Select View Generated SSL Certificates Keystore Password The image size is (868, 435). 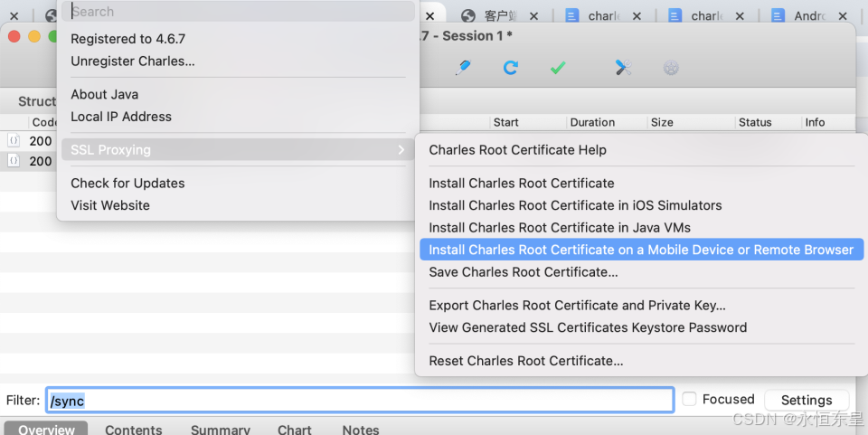click(588, 327)
